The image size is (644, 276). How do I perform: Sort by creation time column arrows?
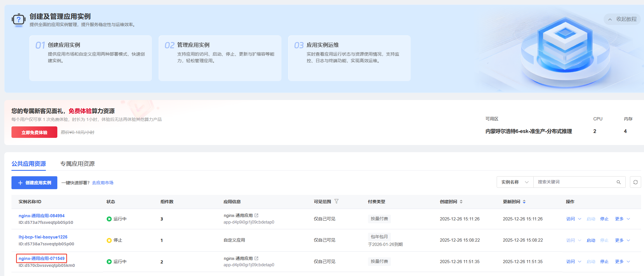pyautogui.click(x=461, y=202)
